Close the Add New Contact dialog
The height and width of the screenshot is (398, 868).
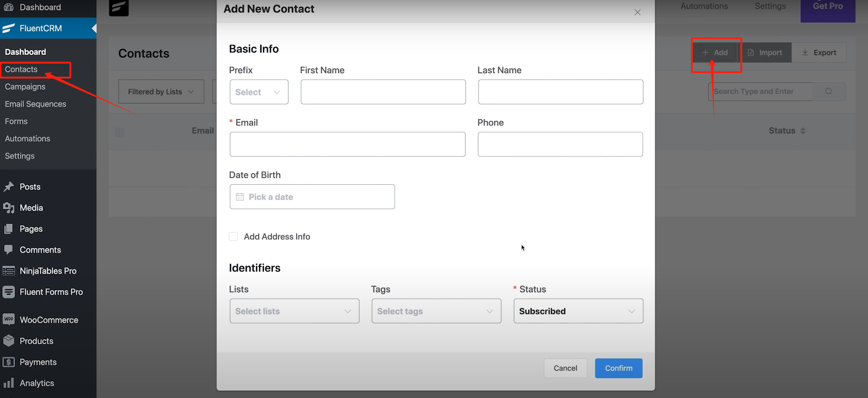(x=637, y=12)
